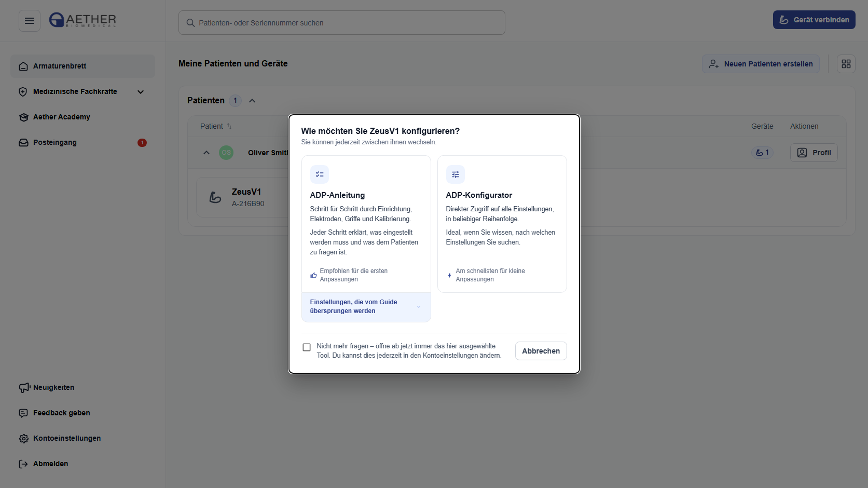Click the lightning bolt icon
Viewport: 868px width, 488px height.
[449, 275]
